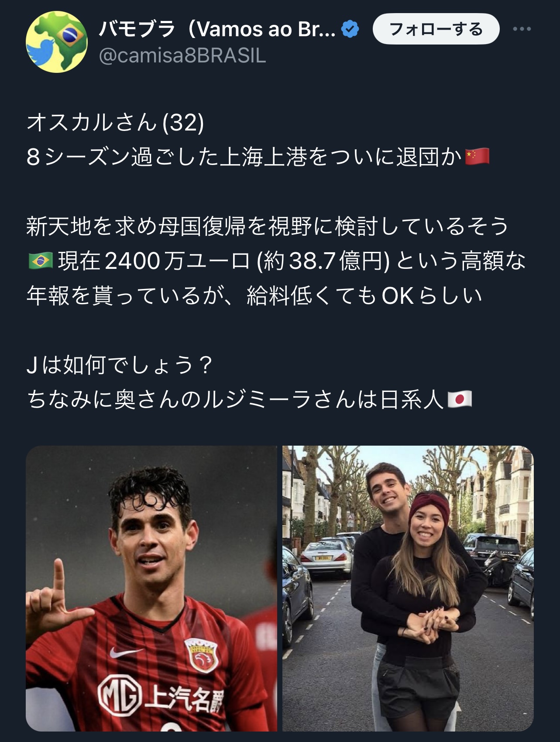Click the Brazil flag emoji in tweet text
Screen dimensions: 560x742
pyautogui.click(x=40, y=261)
